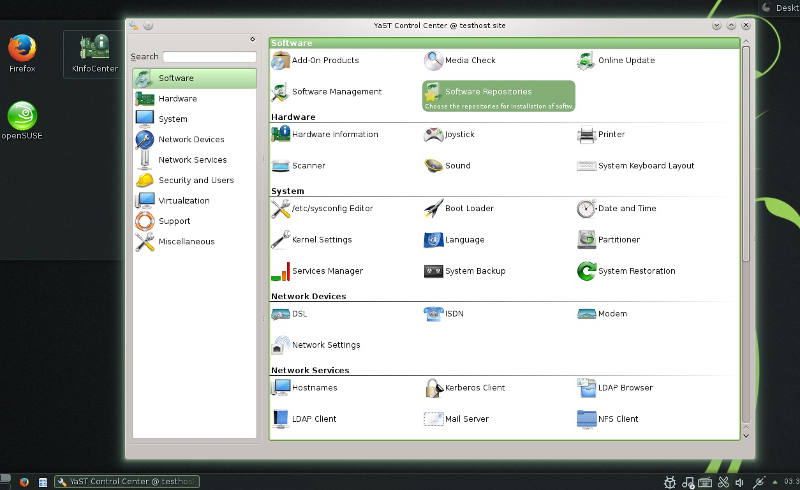Open KInfoCenter desktop shortcut

pyautogui.click(x=95, y=53)
